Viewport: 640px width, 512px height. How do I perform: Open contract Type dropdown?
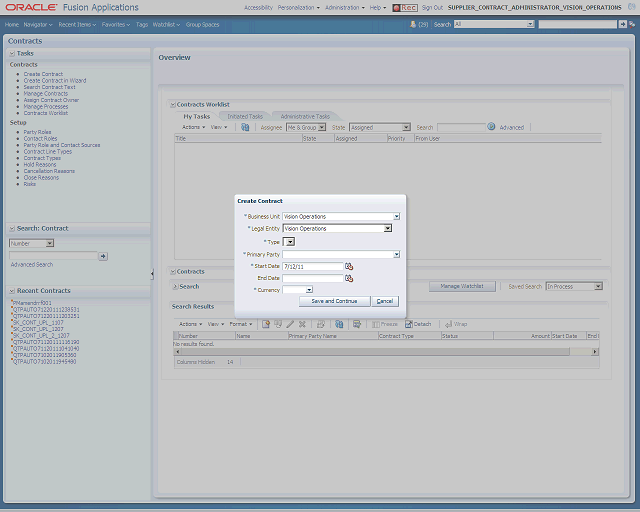[290, 242]
